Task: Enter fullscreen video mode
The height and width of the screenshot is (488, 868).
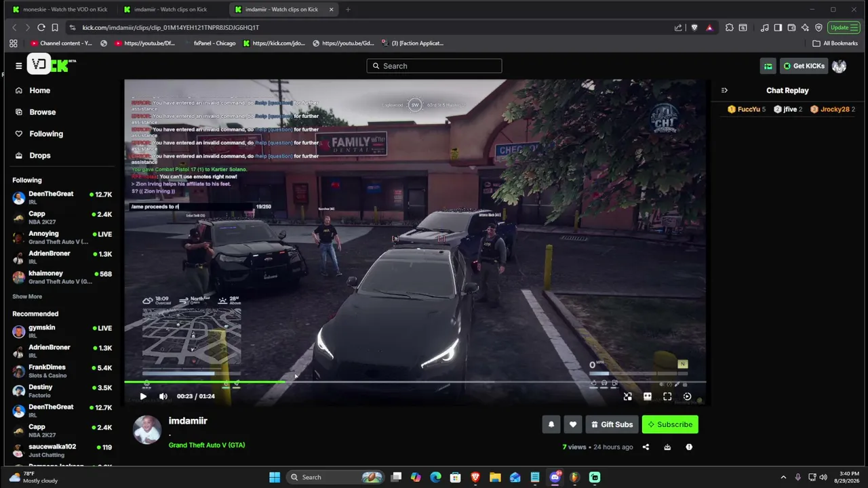Action: pos(667,396)
